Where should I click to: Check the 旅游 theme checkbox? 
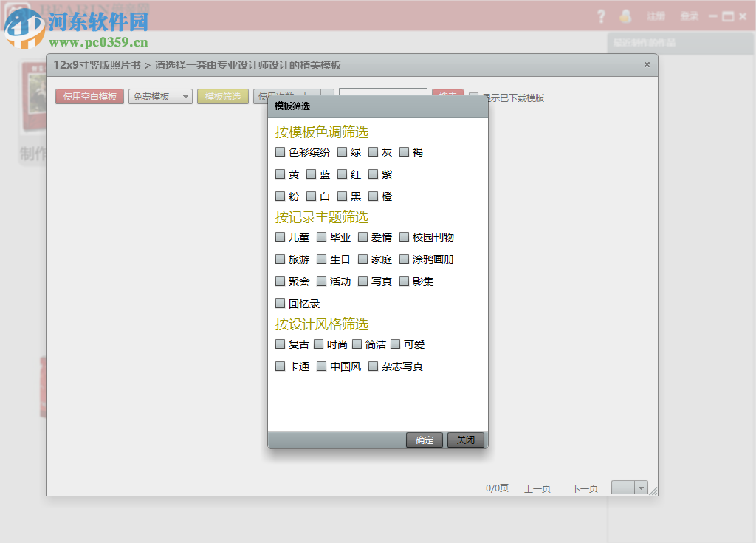281,259
